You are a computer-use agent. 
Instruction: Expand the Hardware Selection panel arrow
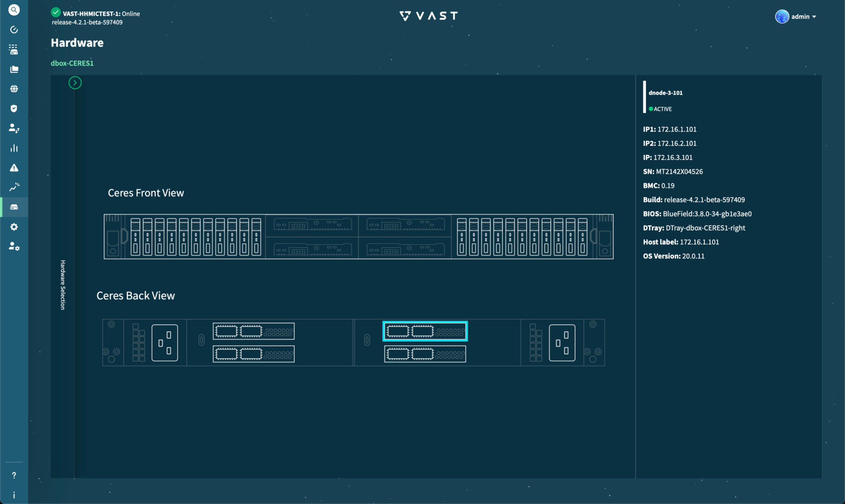75,83
